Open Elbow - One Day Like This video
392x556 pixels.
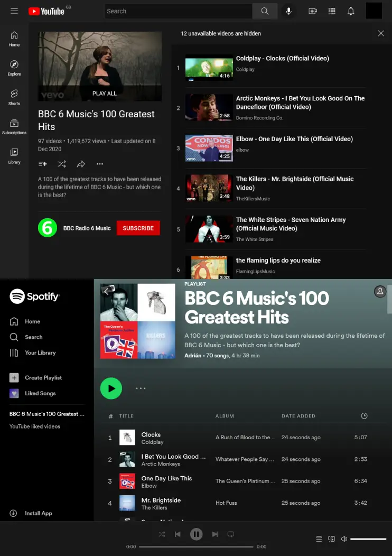(294, 139)
